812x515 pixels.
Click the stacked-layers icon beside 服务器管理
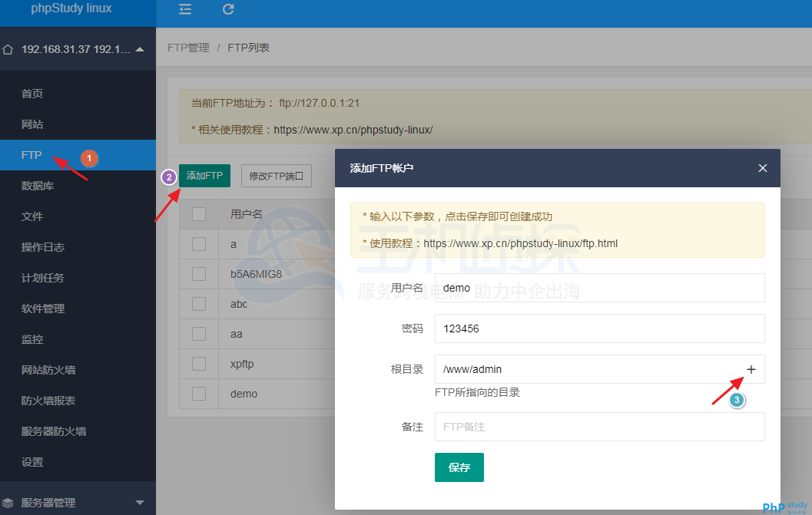pos(8,501)
